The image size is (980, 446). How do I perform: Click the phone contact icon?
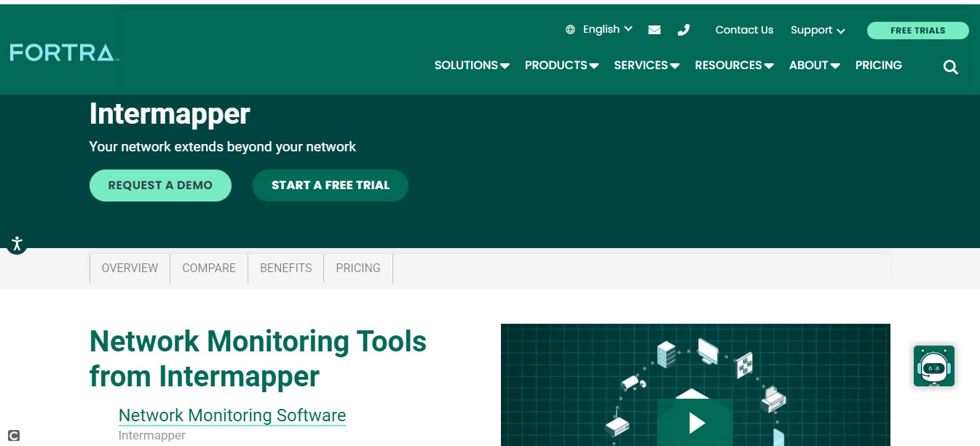(683, 29)
